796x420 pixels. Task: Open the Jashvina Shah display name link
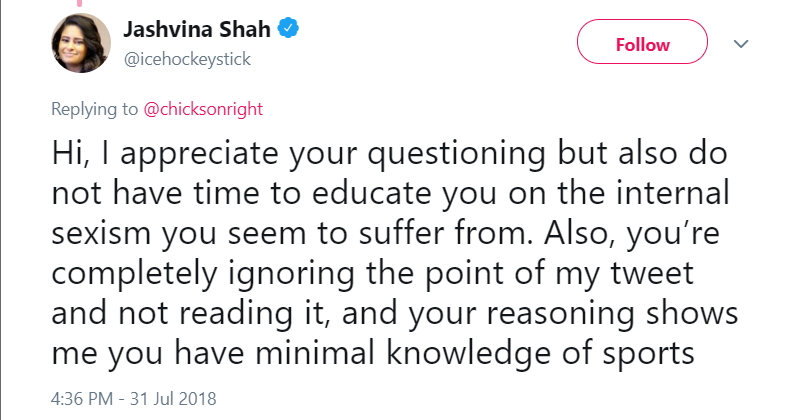(197, 29)
